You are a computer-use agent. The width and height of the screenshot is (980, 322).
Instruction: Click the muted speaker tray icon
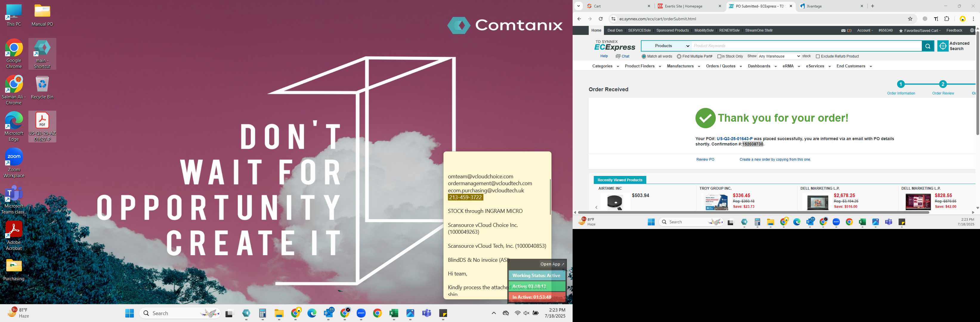(526, 313)
